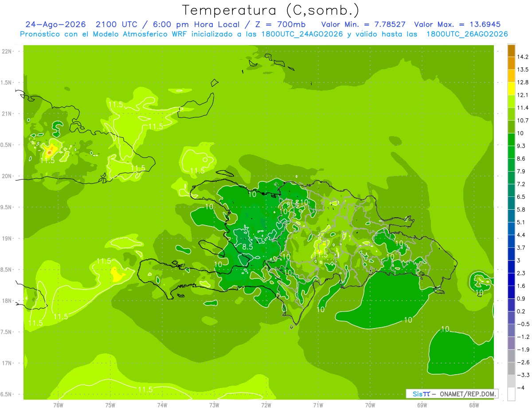
Task: Click the '72W' longitude axis label
Action: [266, 405]
